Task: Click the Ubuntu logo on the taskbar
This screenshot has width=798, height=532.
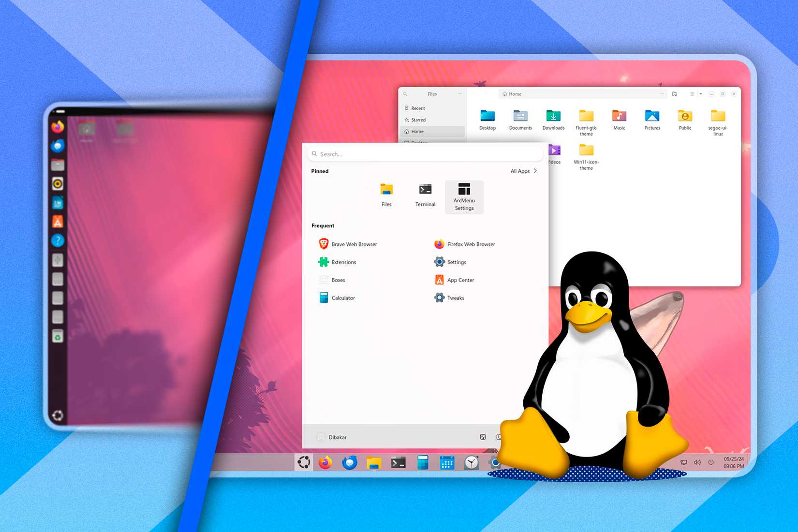Action: pos(305,463)
